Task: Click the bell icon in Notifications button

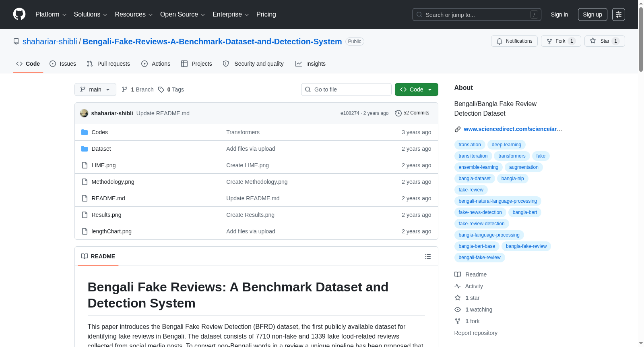Action: (x=500, y=41)
